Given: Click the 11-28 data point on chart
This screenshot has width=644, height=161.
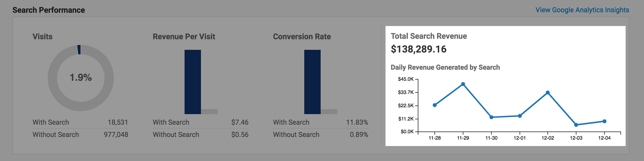Looking at the screenshot, I should 434,105.
